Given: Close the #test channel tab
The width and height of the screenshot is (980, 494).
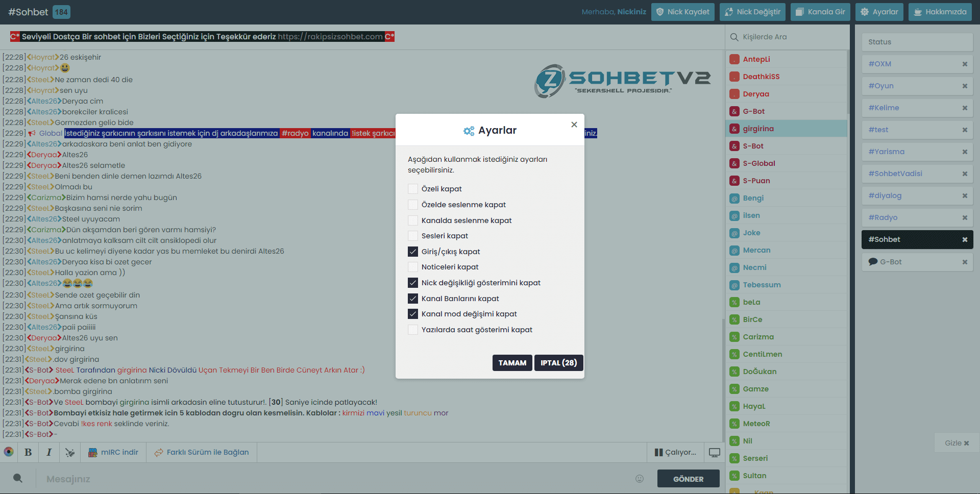Looking at the screenshot, I should [965, 130].
